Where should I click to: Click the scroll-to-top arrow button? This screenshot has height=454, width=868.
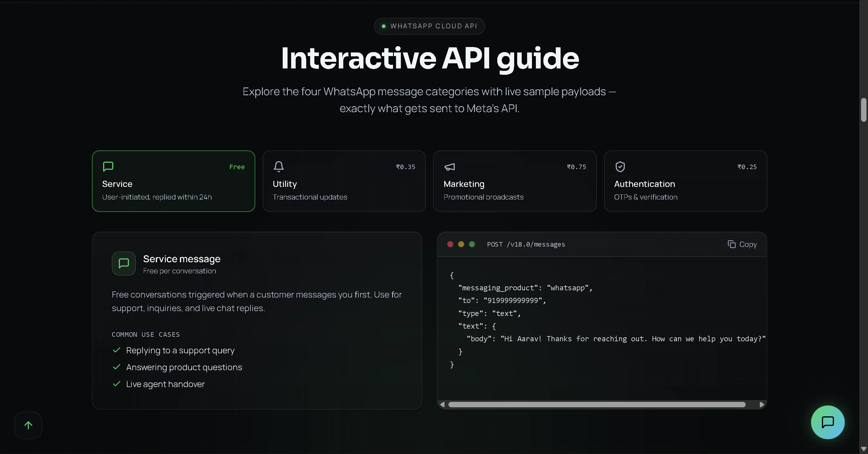[x=28, y=425]
